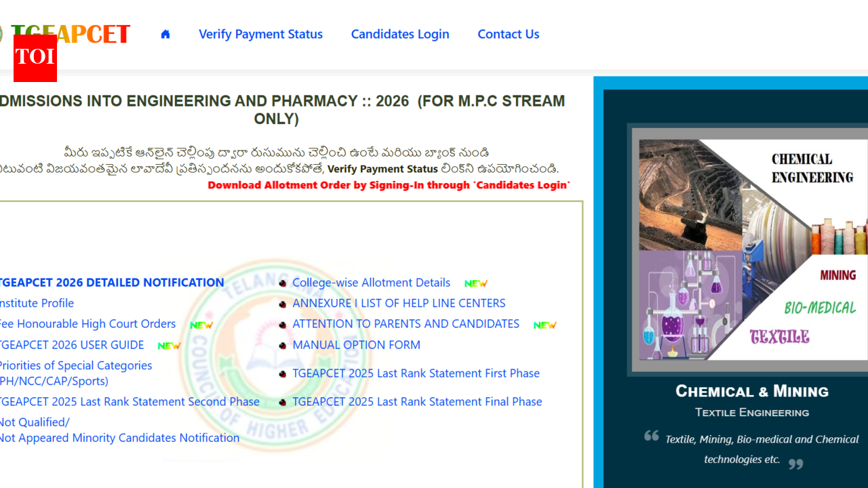Click the home icon in navigation bar
The image size is (868, 488).
pyautogui.click(x=165, y=34)
